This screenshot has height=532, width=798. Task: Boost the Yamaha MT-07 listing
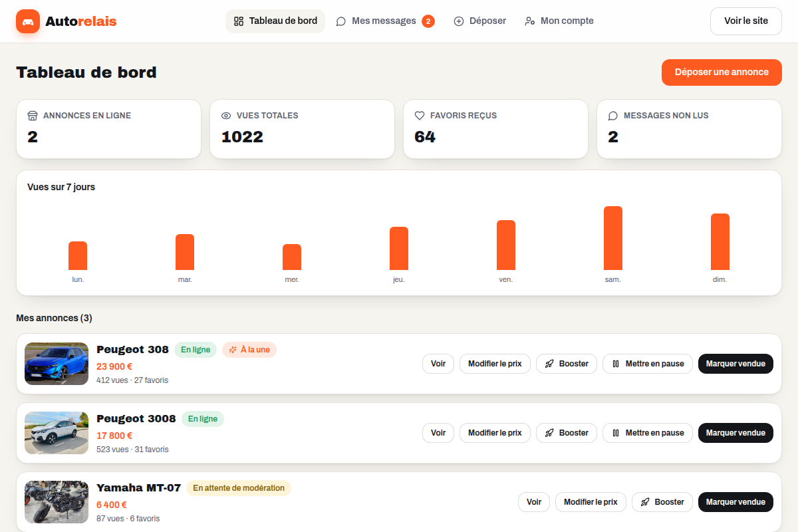click(662, 502)
